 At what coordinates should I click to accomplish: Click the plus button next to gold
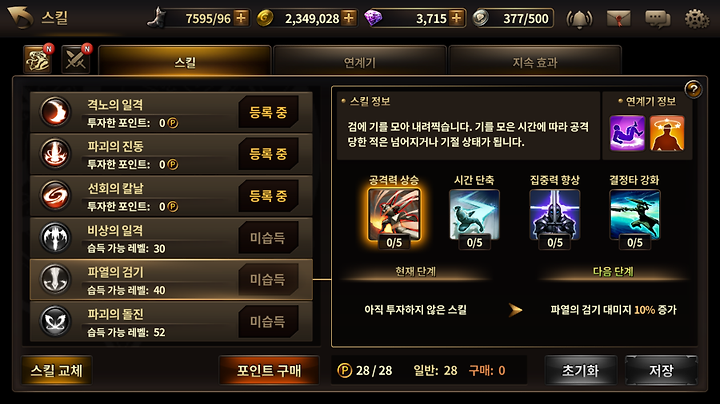pyautogui.click(x=349, y=18)
